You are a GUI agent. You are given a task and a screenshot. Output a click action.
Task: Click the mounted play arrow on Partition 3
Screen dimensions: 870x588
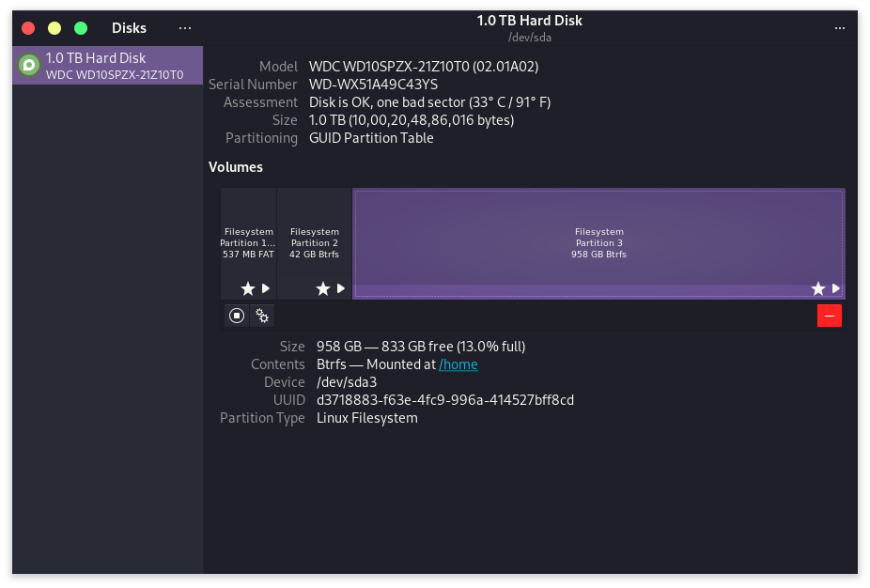coord(835,288)
